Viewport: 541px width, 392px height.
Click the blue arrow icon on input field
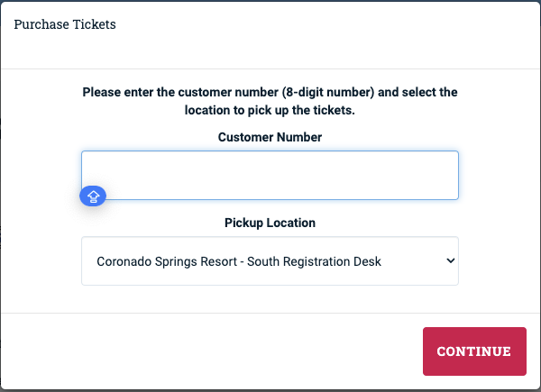94,196
